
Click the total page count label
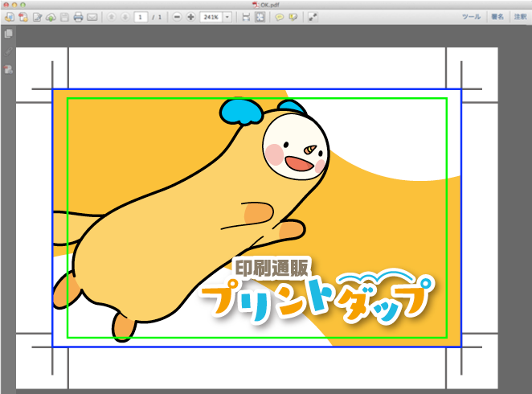click(157, 17)
